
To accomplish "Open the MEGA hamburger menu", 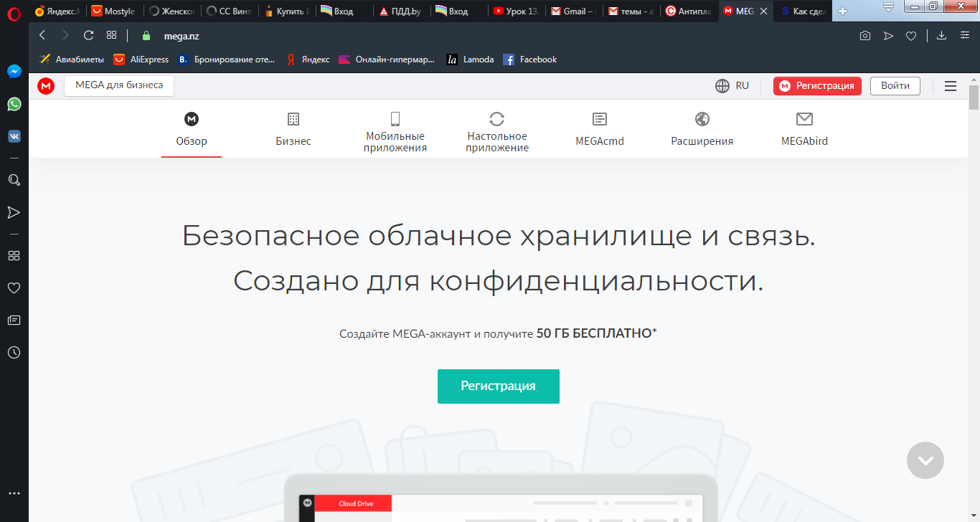I will pos(951,86).
